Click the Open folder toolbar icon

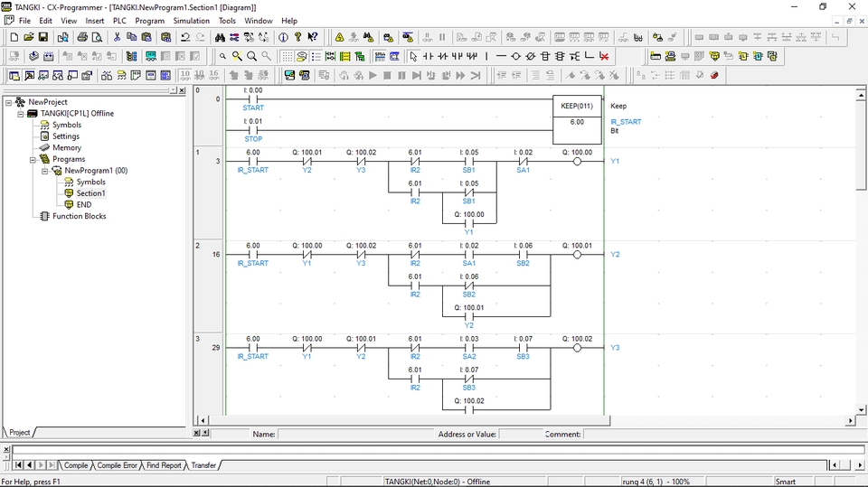click(x=28, y=38)
